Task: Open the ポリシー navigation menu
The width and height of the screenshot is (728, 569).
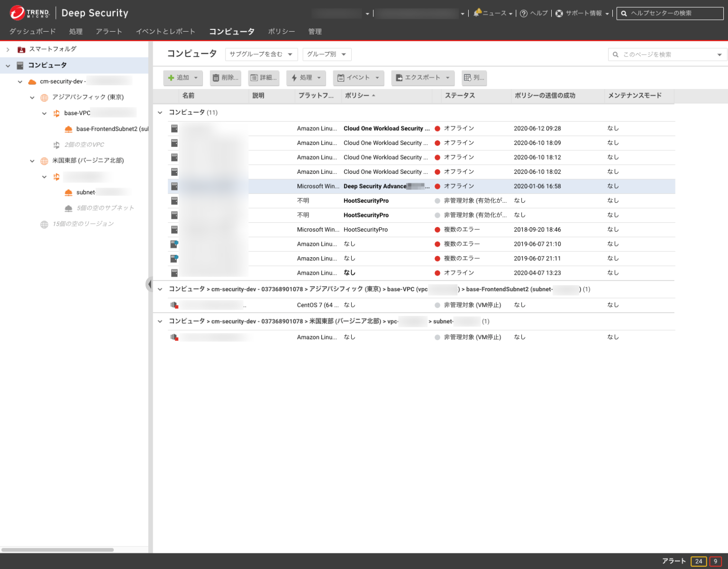Action: click(x=281, y=31)
